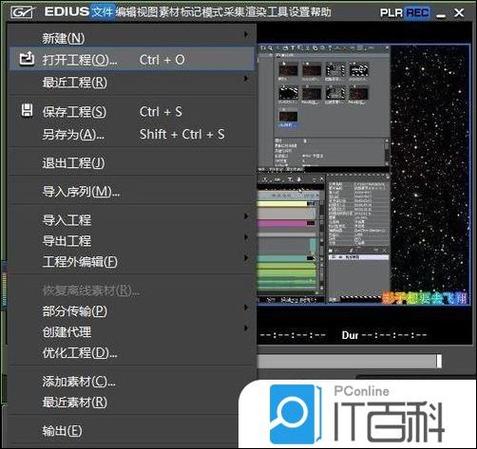Click the starfield preview video frame
Screen dimensions: 477x449
point(364,175)
